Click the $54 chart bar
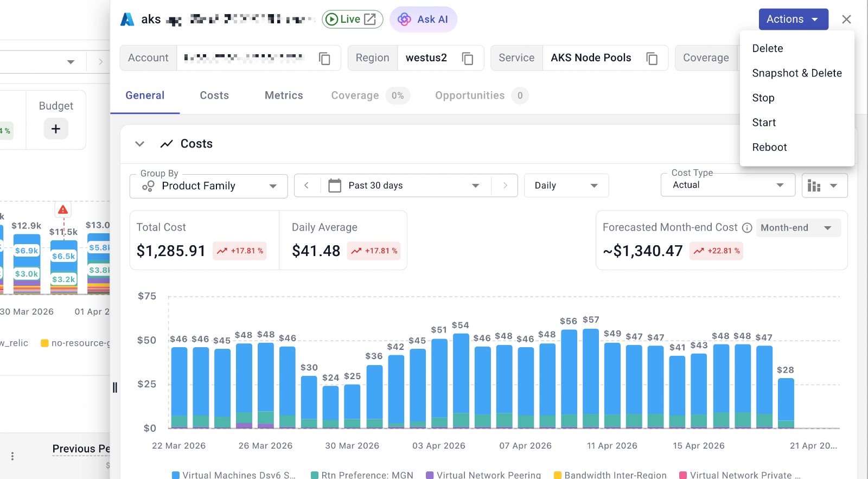 (x=461, y=381)
